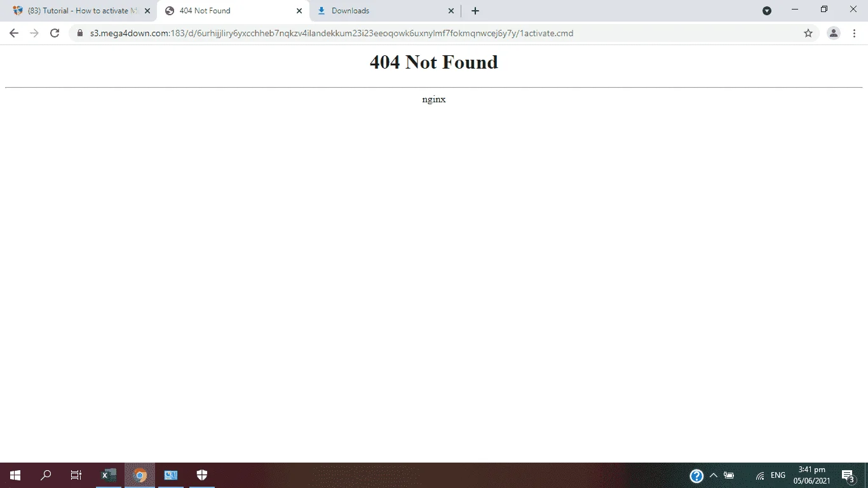Close the 404 Not Found tab
The height and width of the screenshot is (488, 868).
click(x=299, y=11)
